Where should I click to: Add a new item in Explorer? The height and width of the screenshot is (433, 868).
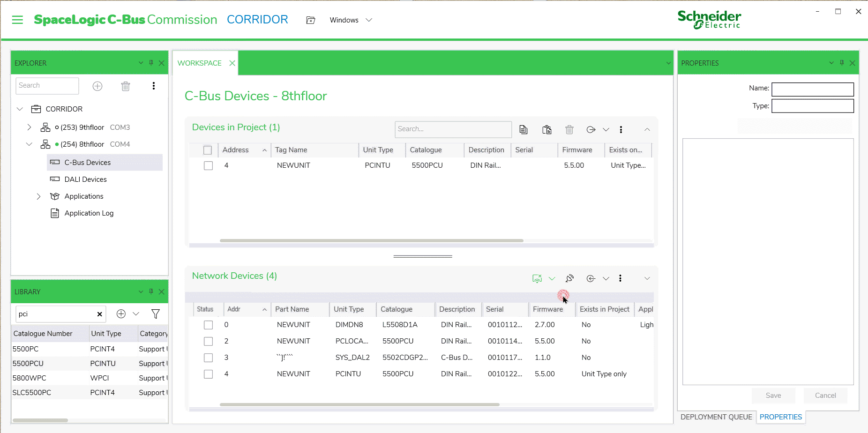tap(97, 86)
